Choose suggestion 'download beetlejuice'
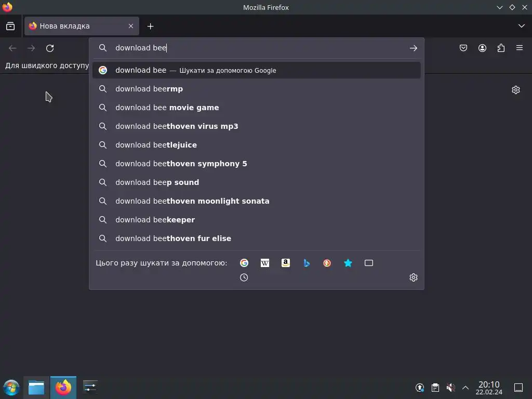 [257, 145]
